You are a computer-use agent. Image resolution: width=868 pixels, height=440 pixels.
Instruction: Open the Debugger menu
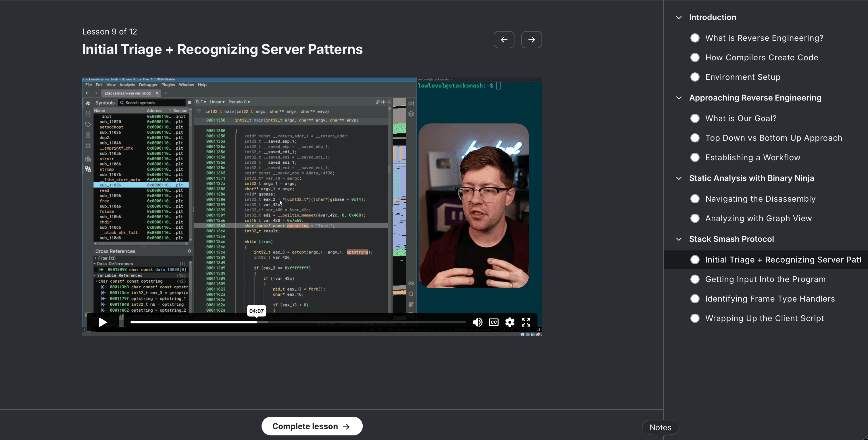[148, 85]
